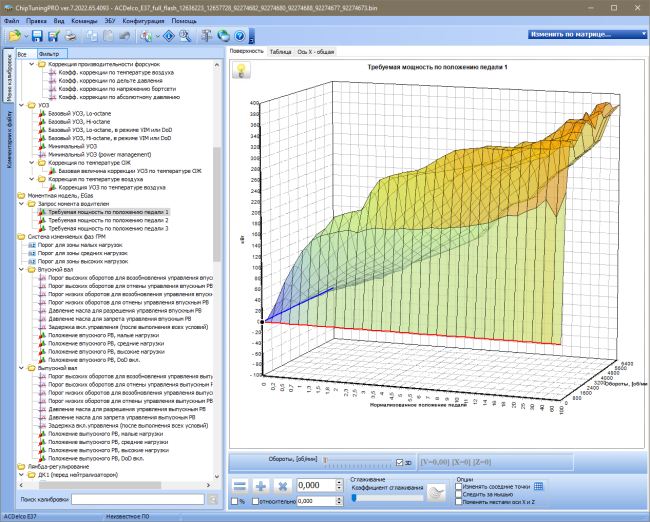Open the dropdown arrow next to compare icon
This screenshot has width=650, height=522.
157,36
